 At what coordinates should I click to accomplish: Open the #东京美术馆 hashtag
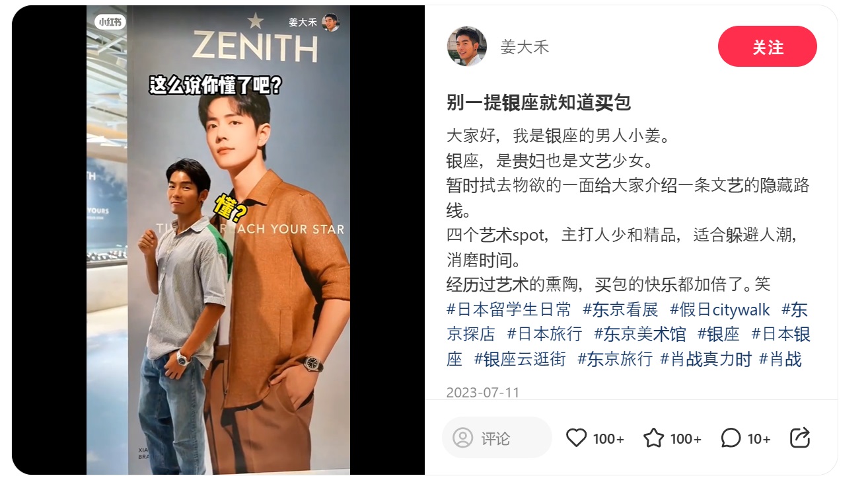640,334
